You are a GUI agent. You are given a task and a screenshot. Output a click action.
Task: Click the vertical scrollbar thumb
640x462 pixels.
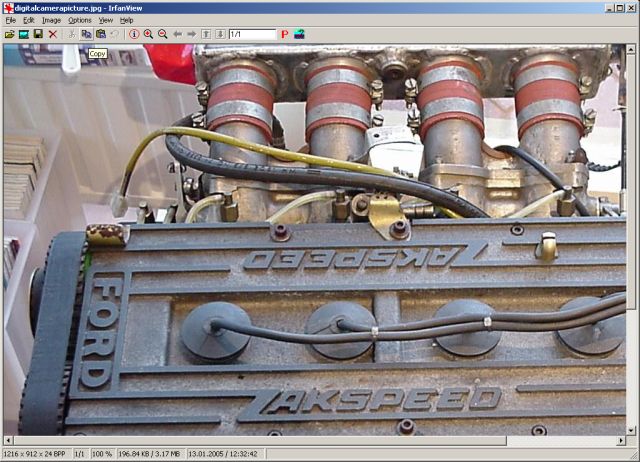click(x=631, y=182)
